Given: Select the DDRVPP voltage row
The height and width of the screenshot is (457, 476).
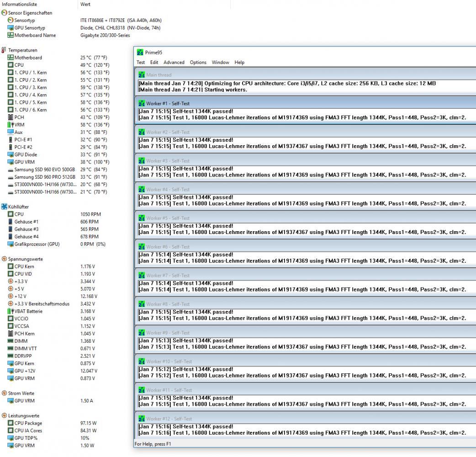Looking at the screenshot, I should pyautogui.click(x=52, y=356).
